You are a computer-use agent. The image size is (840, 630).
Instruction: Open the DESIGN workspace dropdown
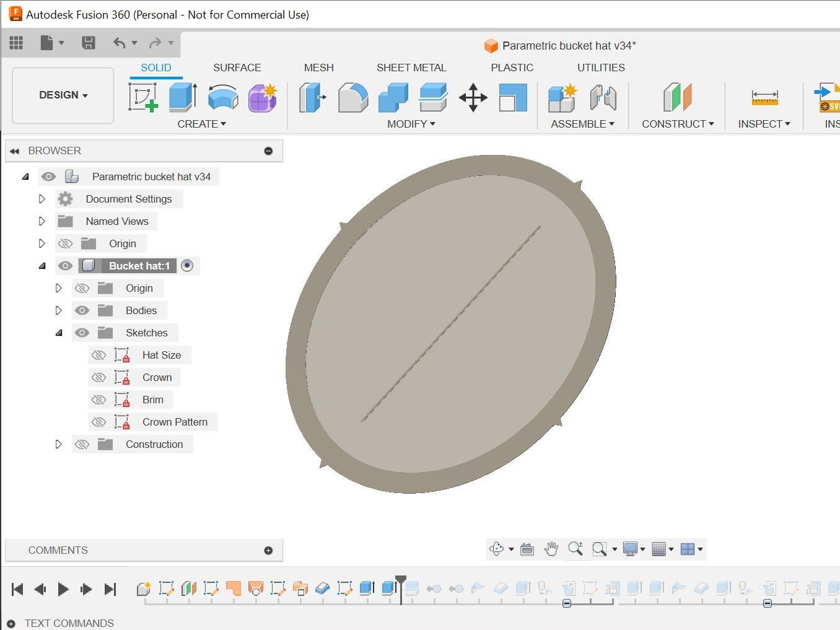coord(63,95)
